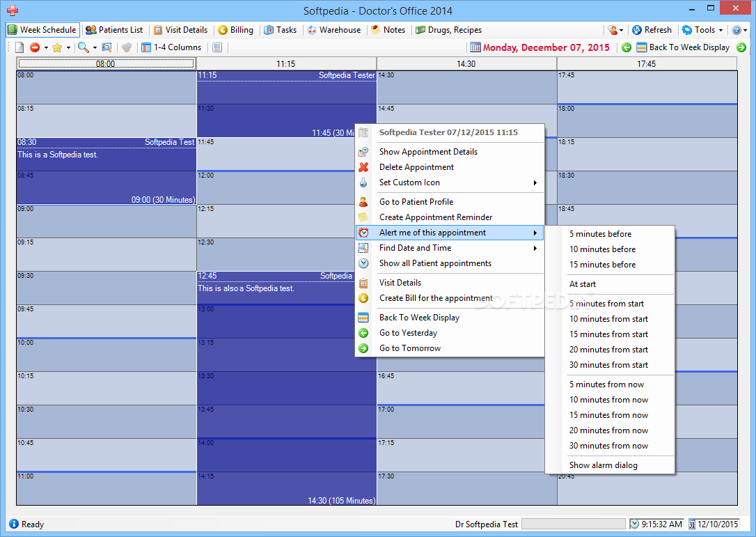Screen dimensions: 756x537
Task: Click the Show Appointment Details icon
Action: tap(363, 152)
